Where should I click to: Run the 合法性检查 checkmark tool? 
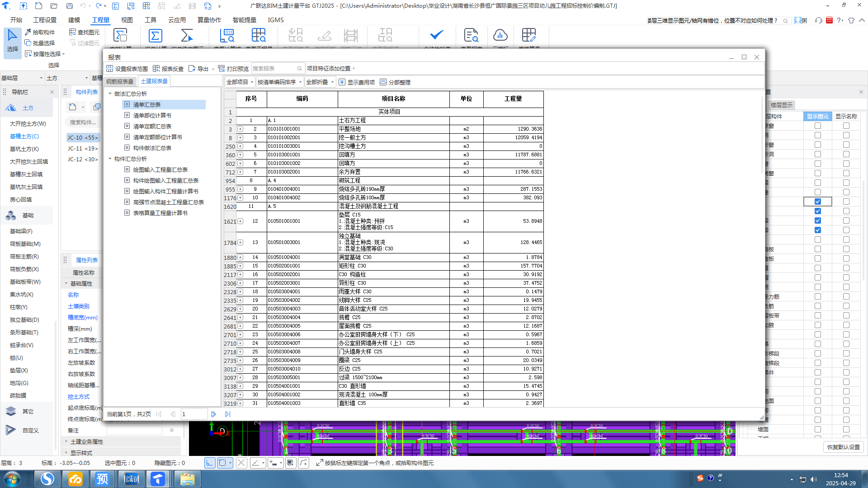click(x=437, y=35)
